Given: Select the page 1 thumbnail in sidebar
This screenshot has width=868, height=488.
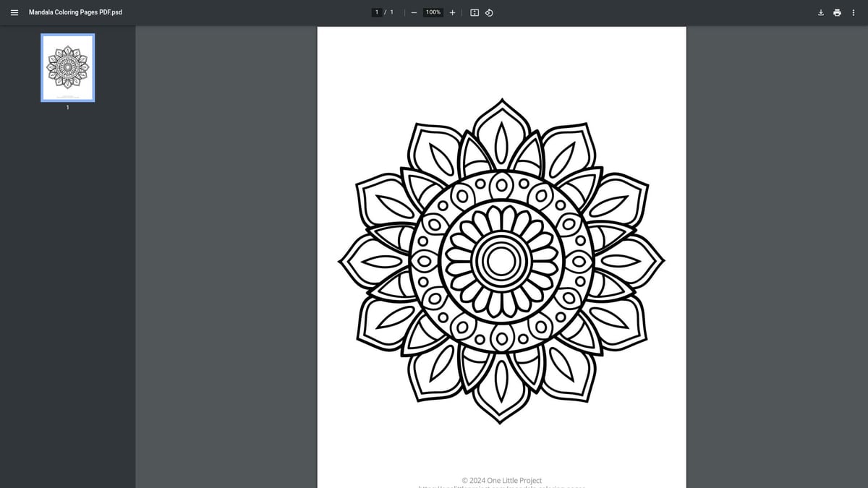Looking at the screenshot, I should pos(67,67).
